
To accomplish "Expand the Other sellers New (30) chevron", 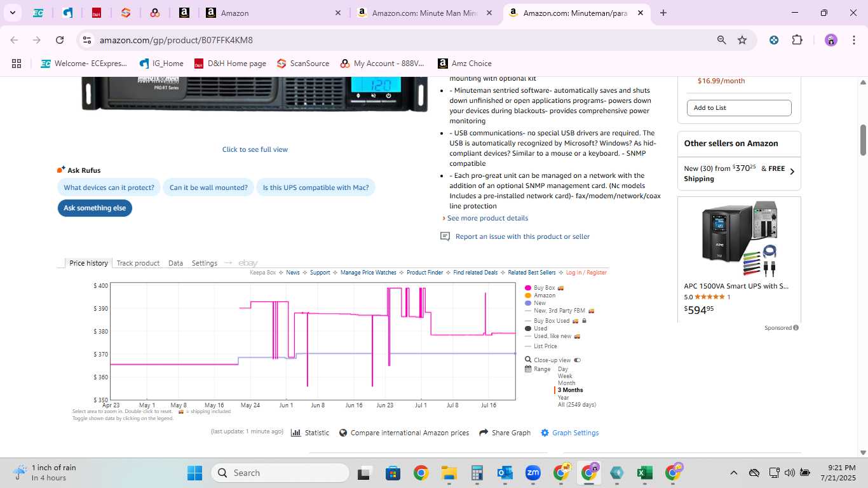I will coord(792,172).
